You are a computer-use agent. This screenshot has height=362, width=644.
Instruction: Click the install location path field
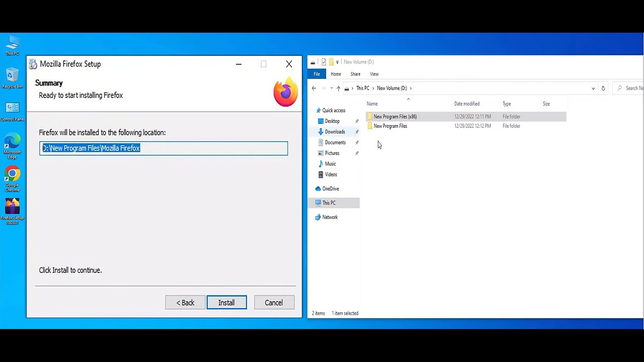point(164,148)
